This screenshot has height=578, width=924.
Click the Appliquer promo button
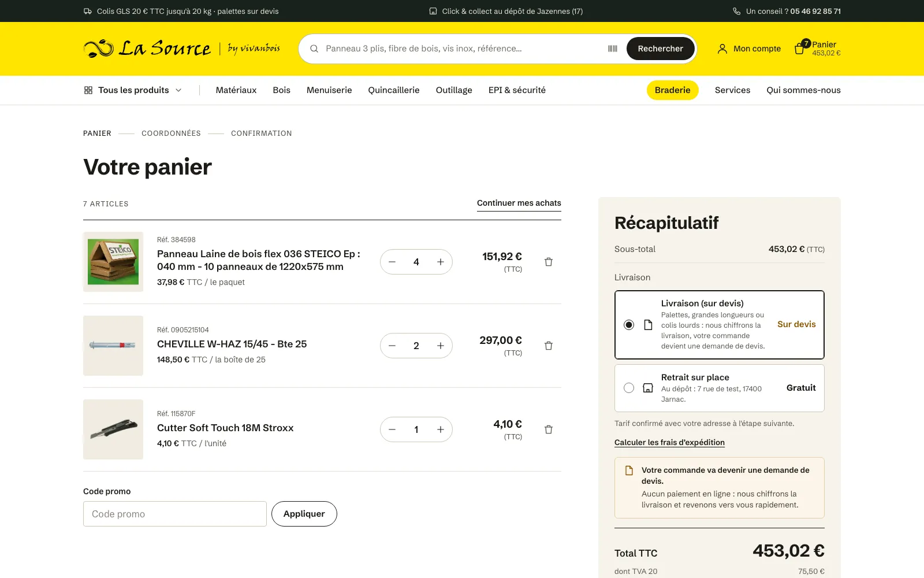[304, 514]
